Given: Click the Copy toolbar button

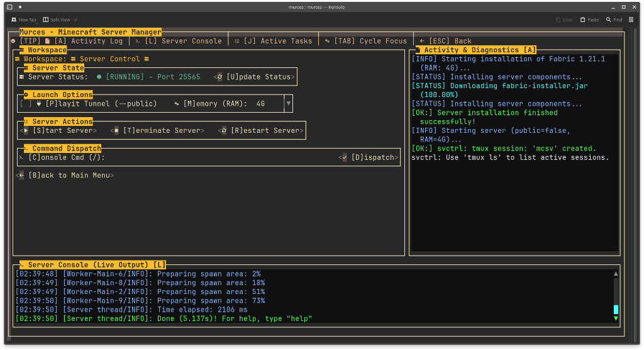Looking at the screenshot, I should (564, 20).
